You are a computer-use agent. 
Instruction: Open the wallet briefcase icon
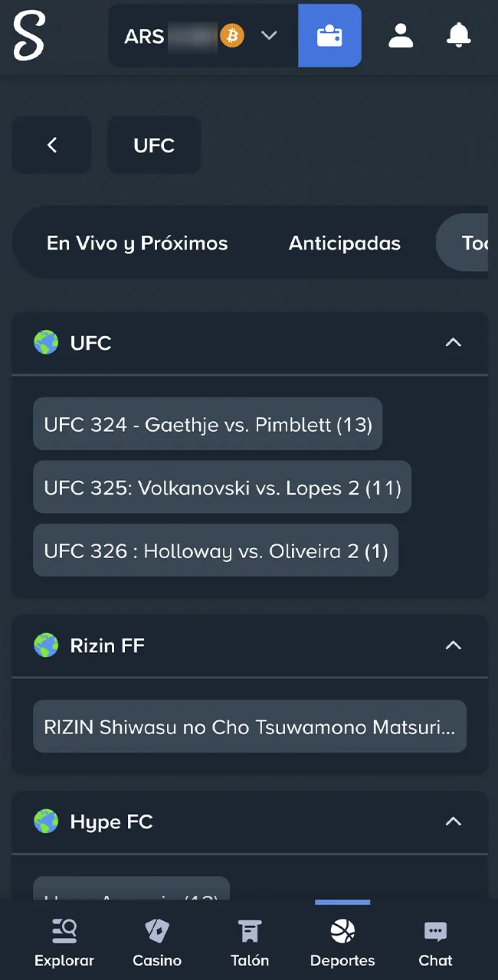[329, 35]
